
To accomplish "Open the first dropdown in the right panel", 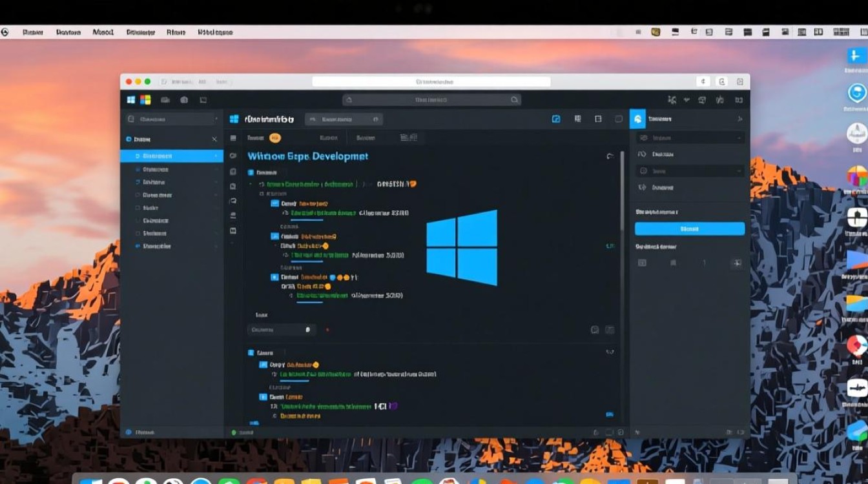I will pos(689,138).
